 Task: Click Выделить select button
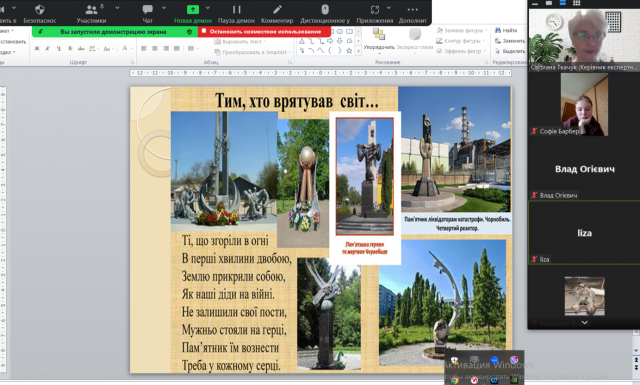pyautogui.click(x=509, y=51)
